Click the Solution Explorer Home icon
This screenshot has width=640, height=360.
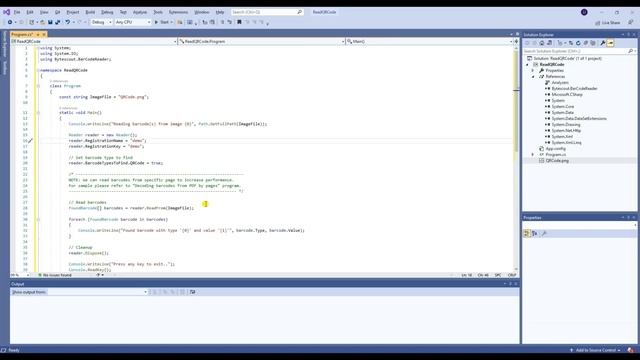click(x=542, y=43)
